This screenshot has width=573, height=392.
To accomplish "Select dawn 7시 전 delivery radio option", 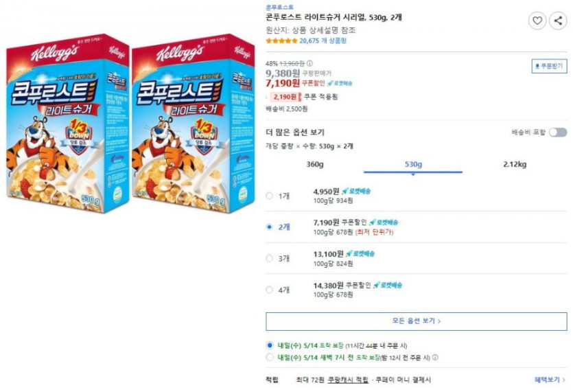I will [270, 358].
